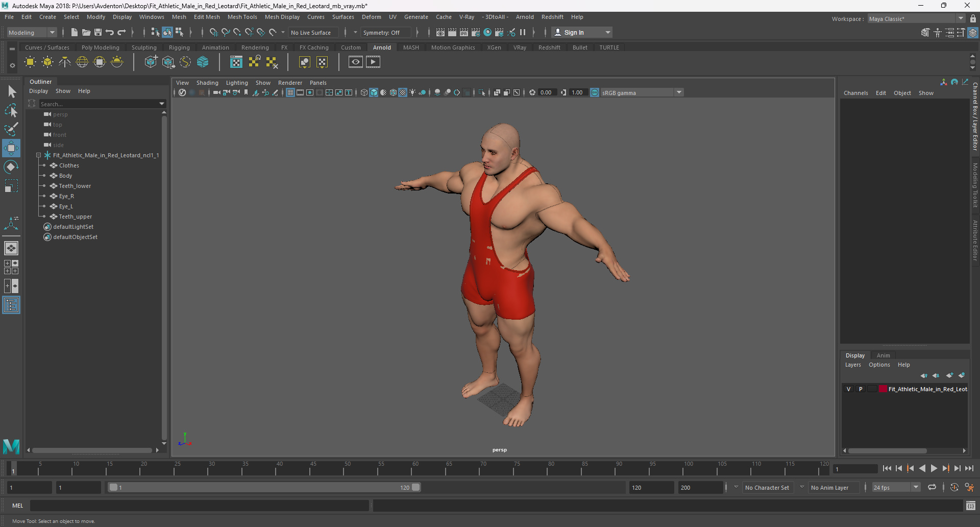980x527 pixels.
Task: Enable select by component type mode
Action: pyautogui.click(x=179, y=32)
